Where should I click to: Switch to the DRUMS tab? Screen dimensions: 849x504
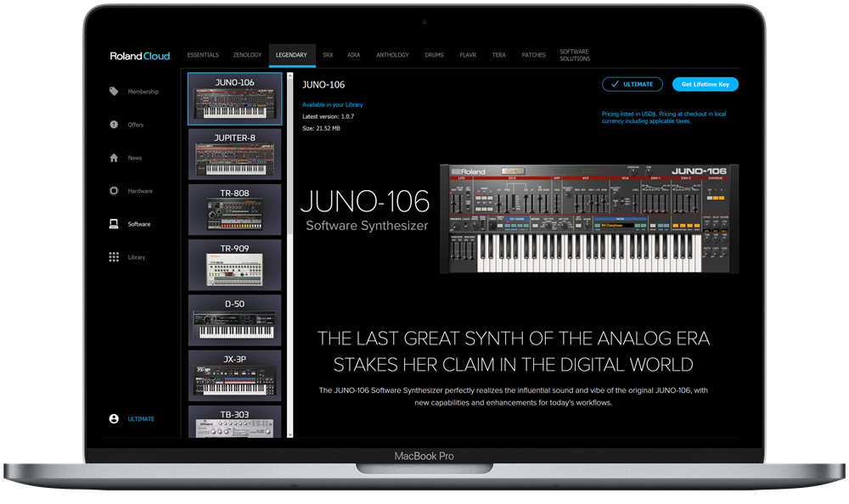[x=434, y=54]
